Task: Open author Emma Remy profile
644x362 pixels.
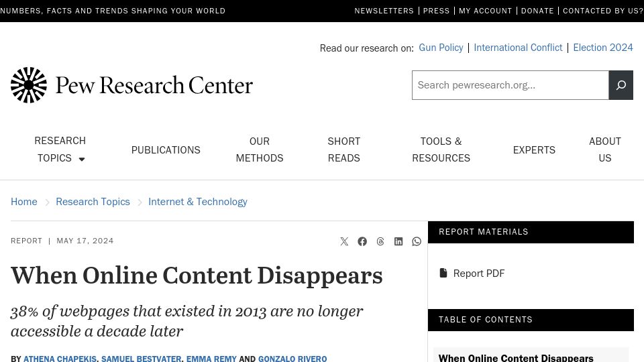Action: pyautogui.click(x=211, y=358)
